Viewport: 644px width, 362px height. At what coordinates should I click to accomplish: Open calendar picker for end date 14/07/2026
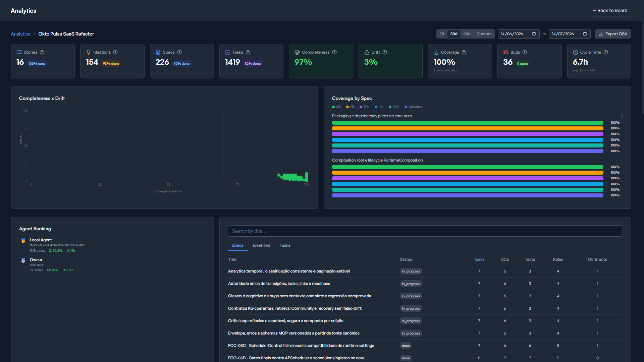[x=585, y=34]
